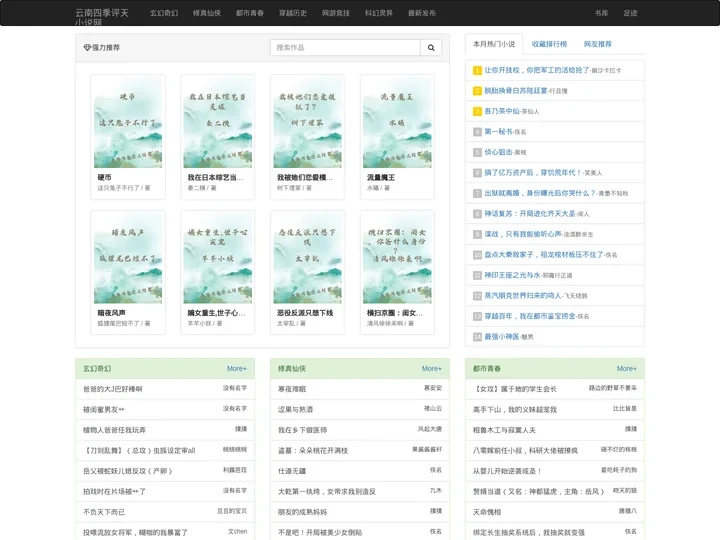Open 粗鲁木工与寂寞人夫 in 都市青春
This screenshot has height=540, width=720.
click(x=504, y=430)
